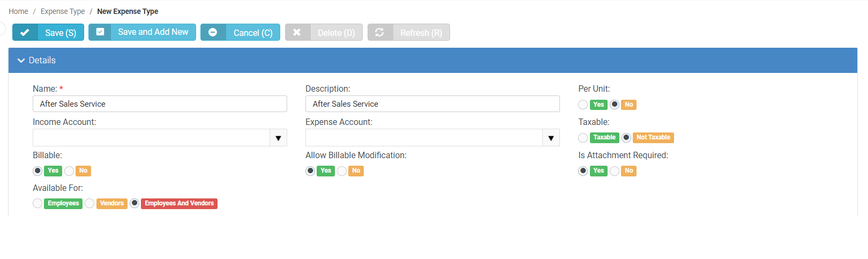Click the refresh arrows icon
The height and width of the screenshot is (259, 868).
point(379,33)
